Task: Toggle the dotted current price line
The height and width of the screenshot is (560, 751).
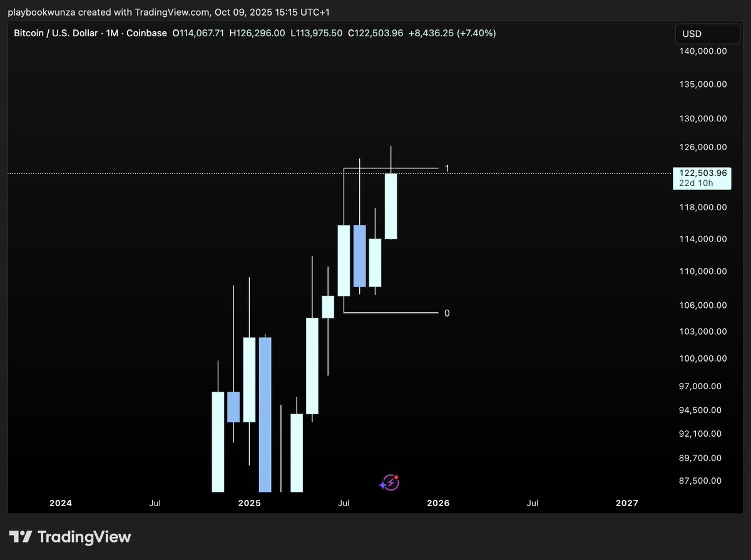Action: (188, 174)
